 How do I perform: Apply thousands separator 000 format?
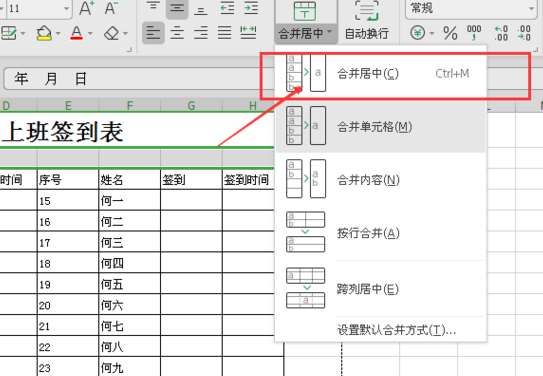(474, 33)
